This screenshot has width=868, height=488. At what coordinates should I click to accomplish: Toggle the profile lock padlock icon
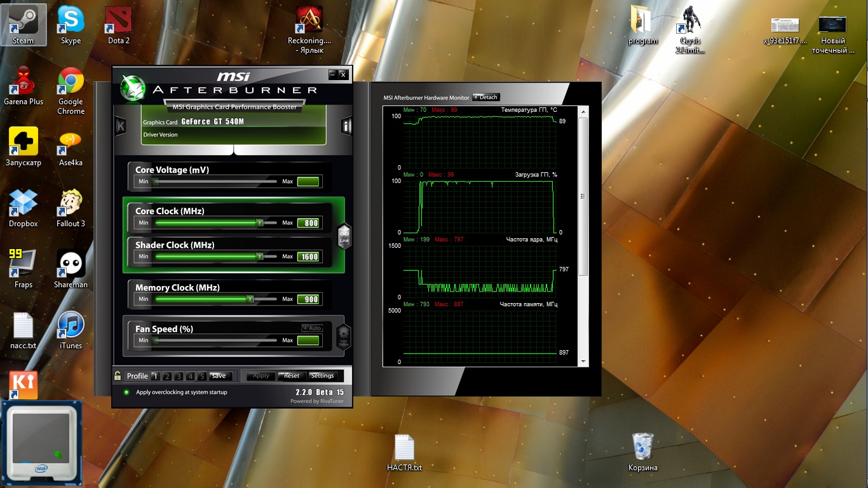click(118, 376)
